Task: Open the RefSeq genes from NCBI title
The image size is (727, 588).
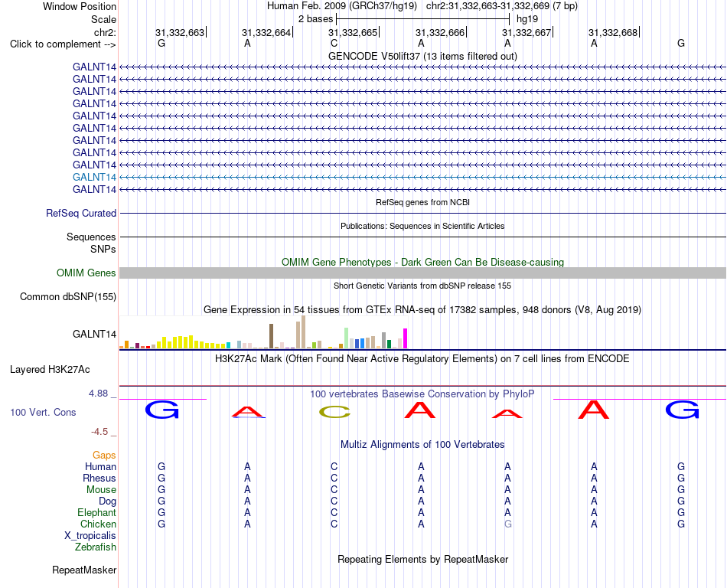Action: click(422, 202)
